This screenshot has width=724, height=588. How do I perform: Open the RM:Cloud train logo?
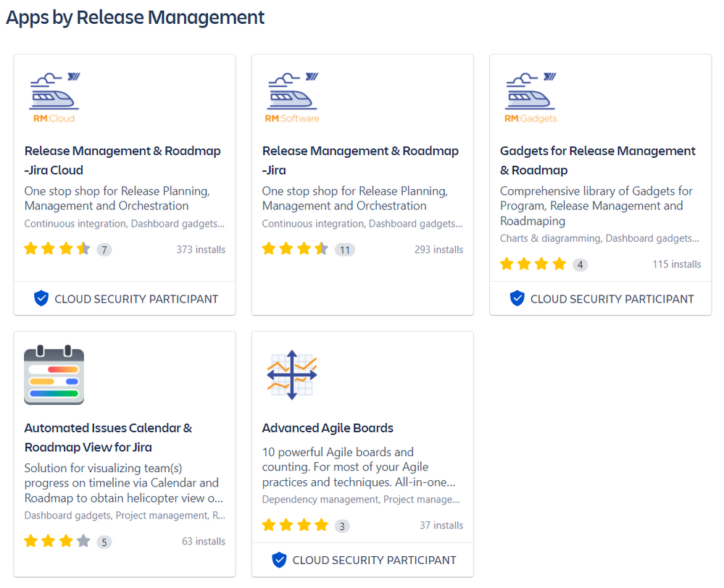point(54,98)
